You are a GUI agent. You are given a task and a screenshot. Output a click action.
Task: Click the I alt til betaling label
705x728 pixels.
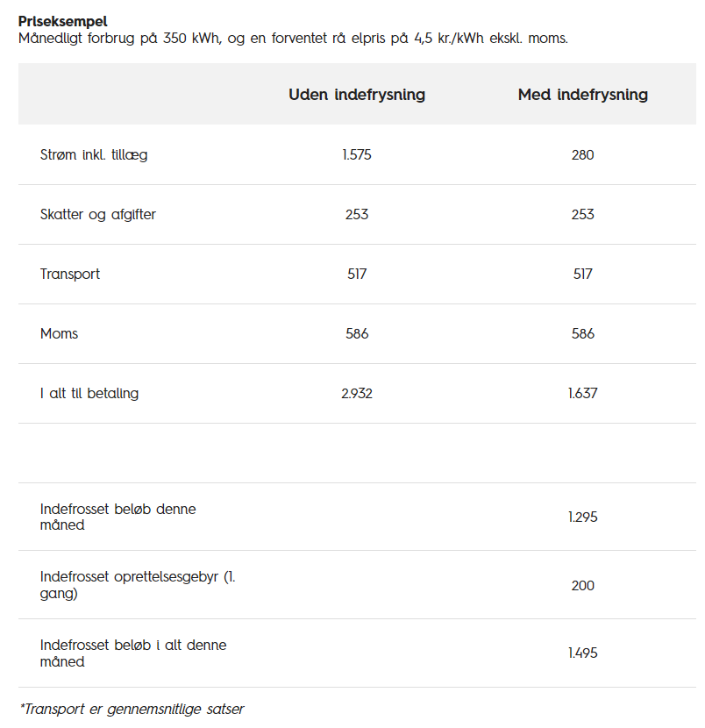click(89, 394)
